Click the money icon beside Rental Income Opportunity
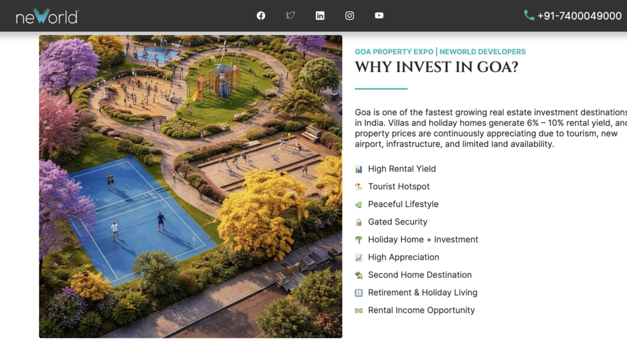627x364 pixels. coord(359,311)
